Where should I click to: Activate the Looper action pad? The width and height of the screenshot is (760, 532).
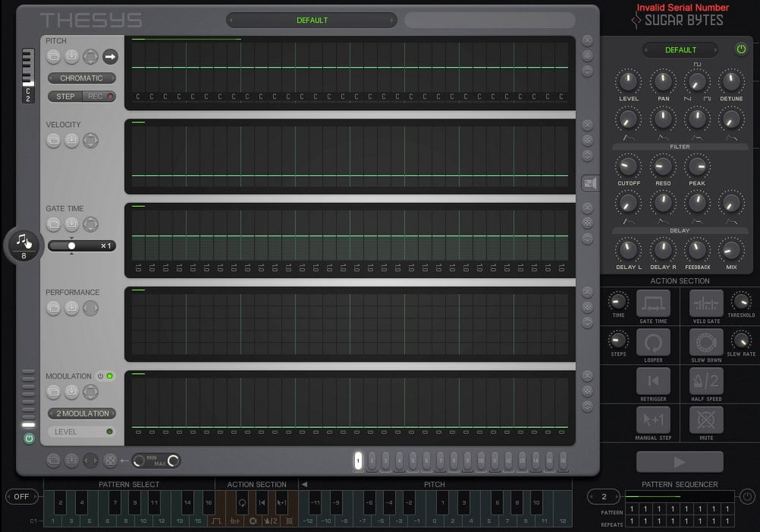(x=654, y=343)
